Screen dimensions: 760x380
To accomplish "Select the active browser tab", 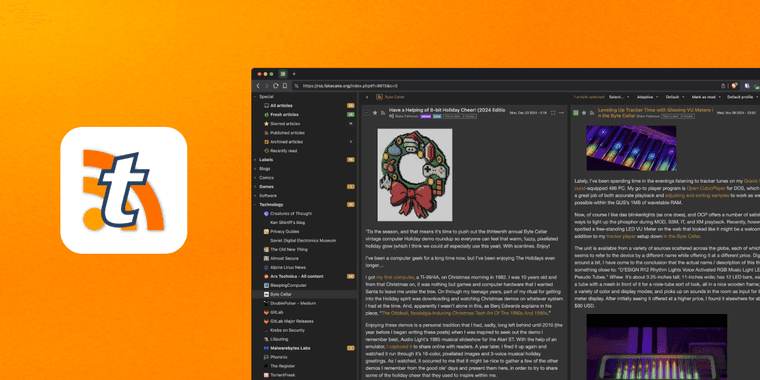I will click(x=283, y=74).
